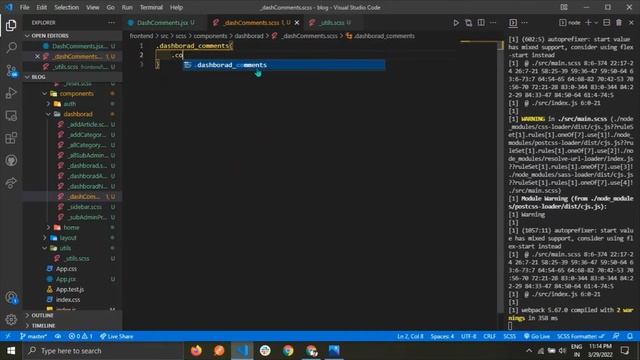Kill terminal with trash icon
Viewport: 640px width, 360px height.
point(619,23)
